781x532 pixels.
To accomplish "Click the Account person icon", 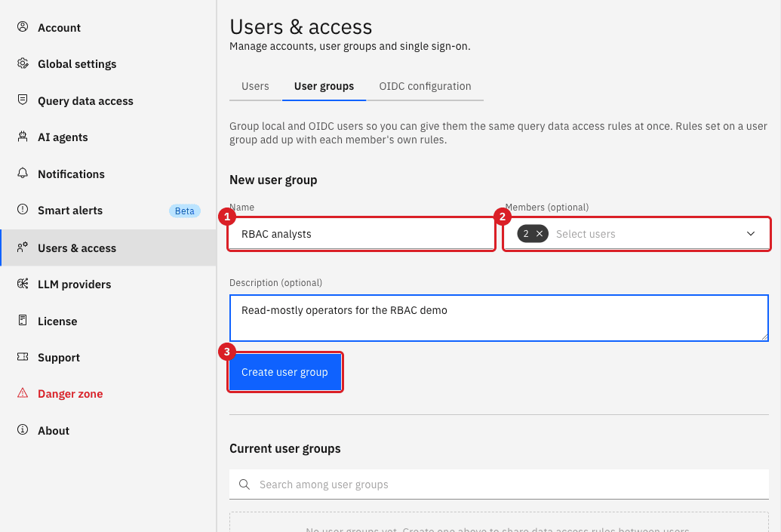I will [x=23, y=27].
